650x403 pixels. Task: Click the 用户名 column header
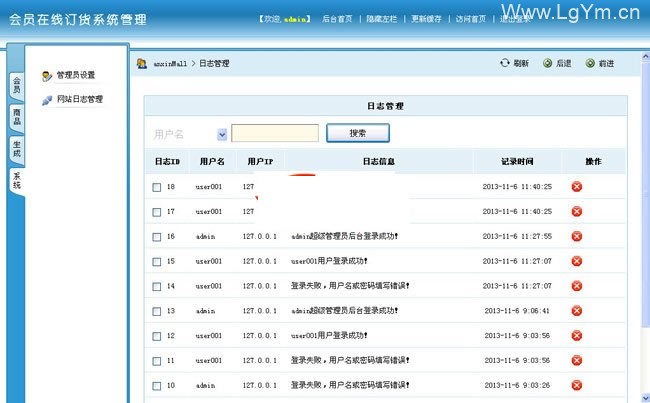[x=212, y=162]
